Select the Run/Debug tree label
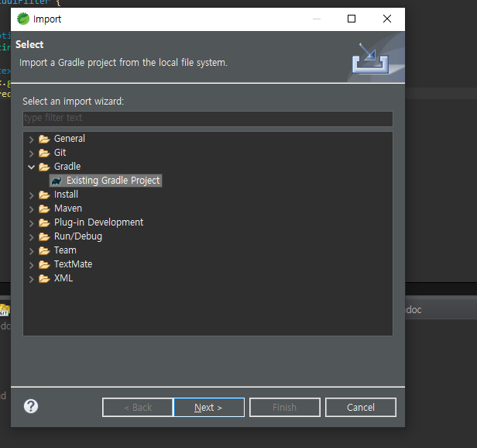This screenshot has height=448, width=477. pyautogui.click(x=78, y=236)
